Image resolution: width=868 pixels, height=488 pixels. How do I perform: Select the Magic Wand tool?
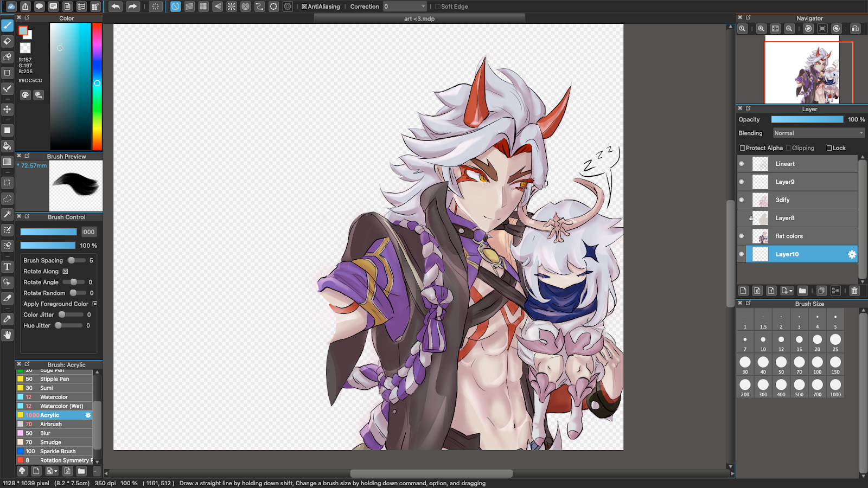(x=7, y=214)
